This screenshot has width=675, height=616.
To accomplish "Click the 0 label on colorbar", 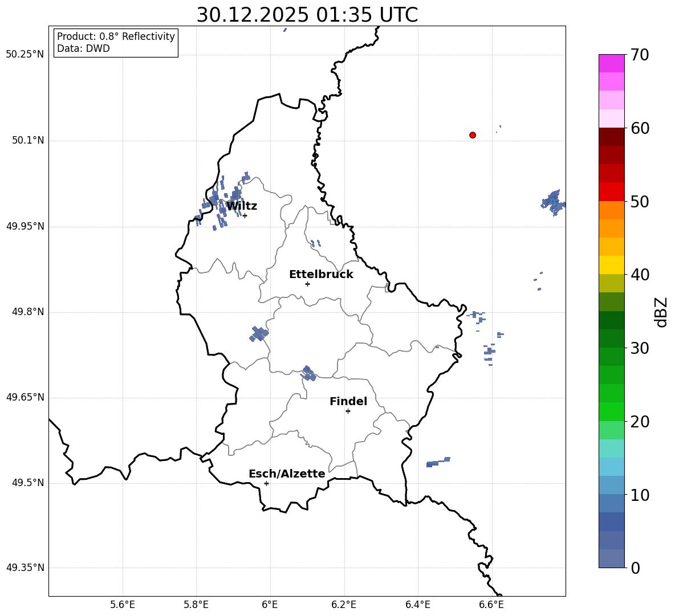I will (635, 568).
